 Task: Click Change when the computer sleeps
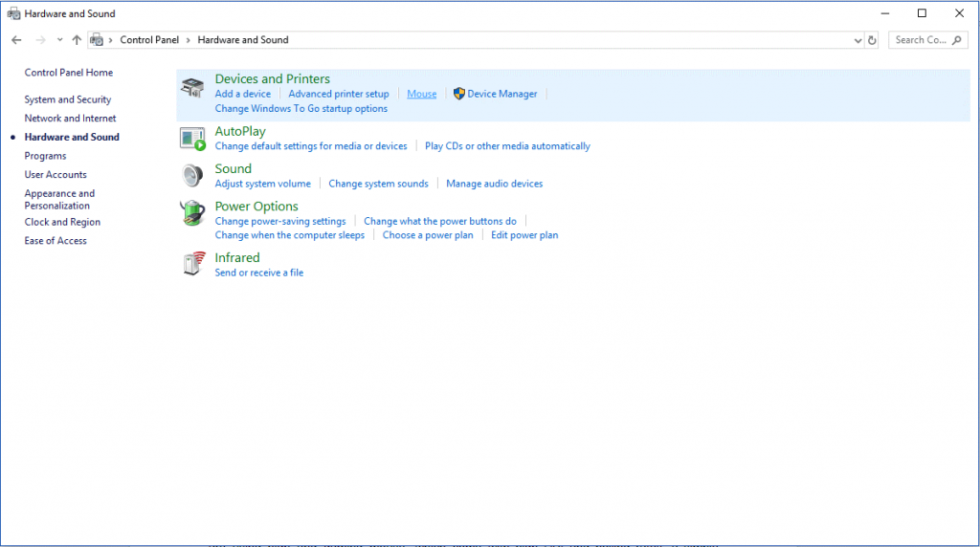(290, 235)
